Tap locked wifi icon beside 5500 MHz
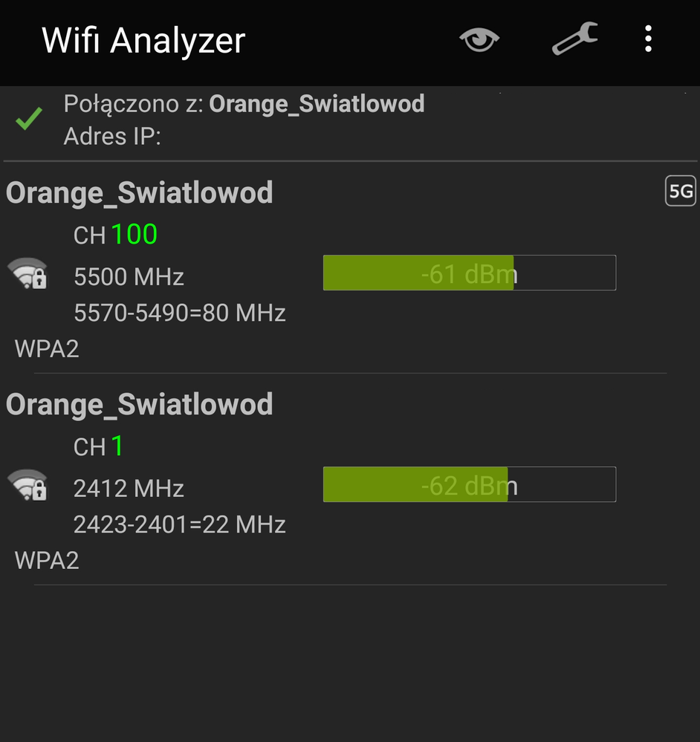This screenshot has height=742, width=700. 27,274
